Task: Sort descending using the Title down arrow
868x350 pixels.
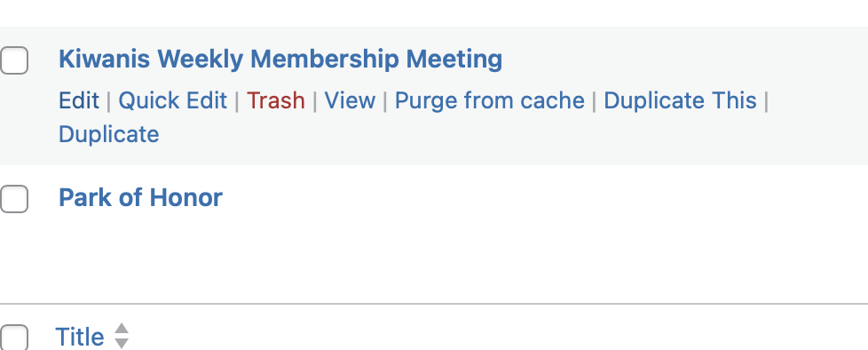Action: coord(122,343)
